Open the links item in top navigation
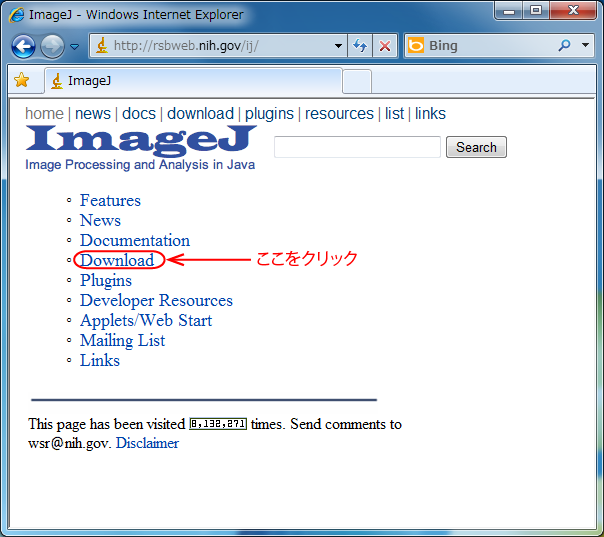 (x=430, y=114)
